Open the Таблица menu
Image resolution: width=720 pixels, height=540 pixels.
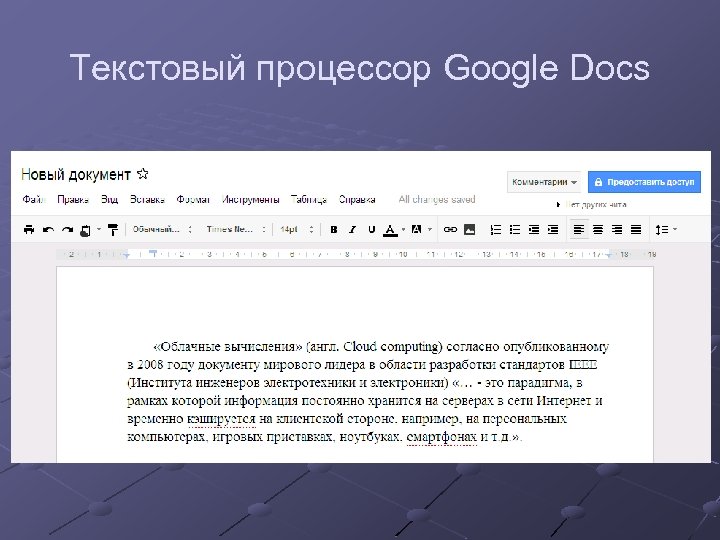pyautogui.click(x=309, y=199)
